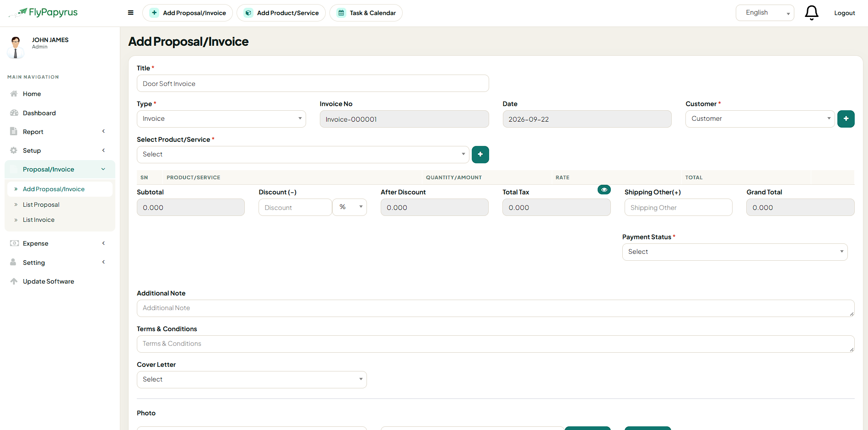Click the John James avatar
Viewport: 868px width, 430px height.
tap(16, 47)
